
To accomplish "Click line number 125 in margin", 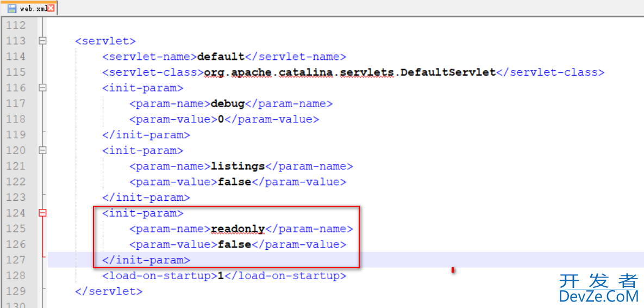I will 16,228.
